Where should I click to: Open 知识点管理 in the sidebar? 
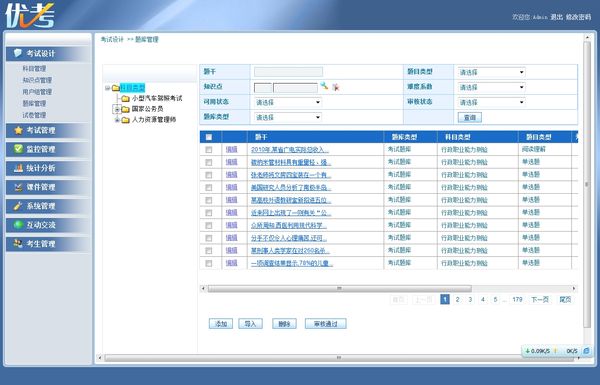pos(37,80)
